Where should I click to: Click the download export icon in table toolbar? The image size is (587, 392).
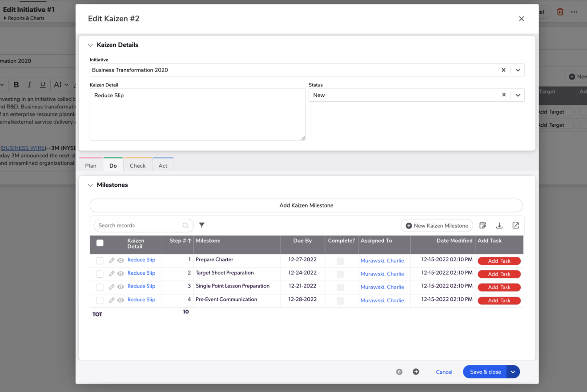pos(499,226)
